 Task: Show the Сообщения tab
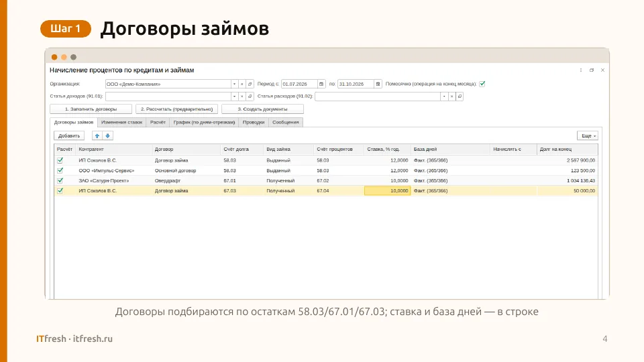pyautogui.click(x=286, y=122)
